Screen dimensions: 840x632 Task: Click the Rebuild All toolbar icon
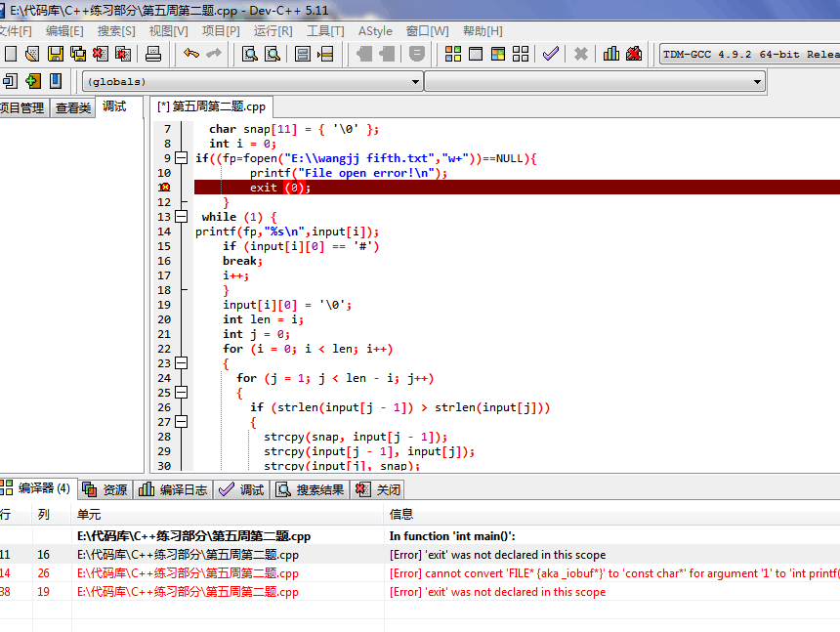coord(521,54)
